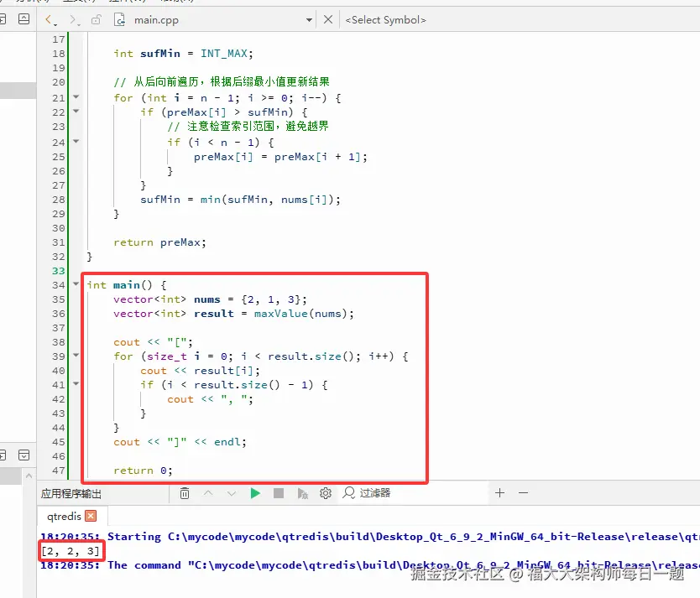Open application output settings gear
This screenshot has width=700, height=598.
[x=326, y=493]
